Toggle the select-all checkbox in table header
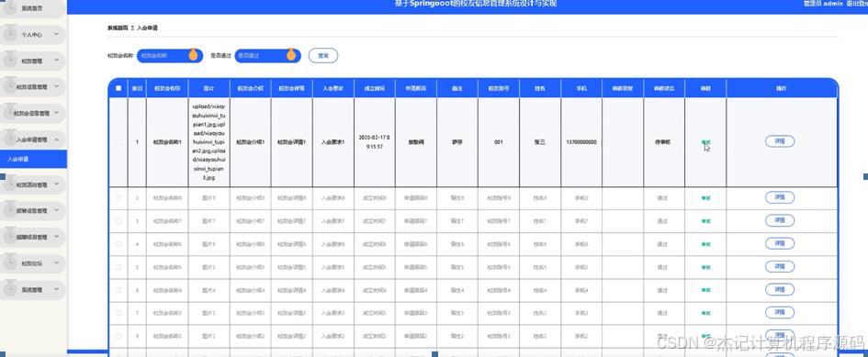The width and height of the screenshot is (868, 357). [118, 88]
